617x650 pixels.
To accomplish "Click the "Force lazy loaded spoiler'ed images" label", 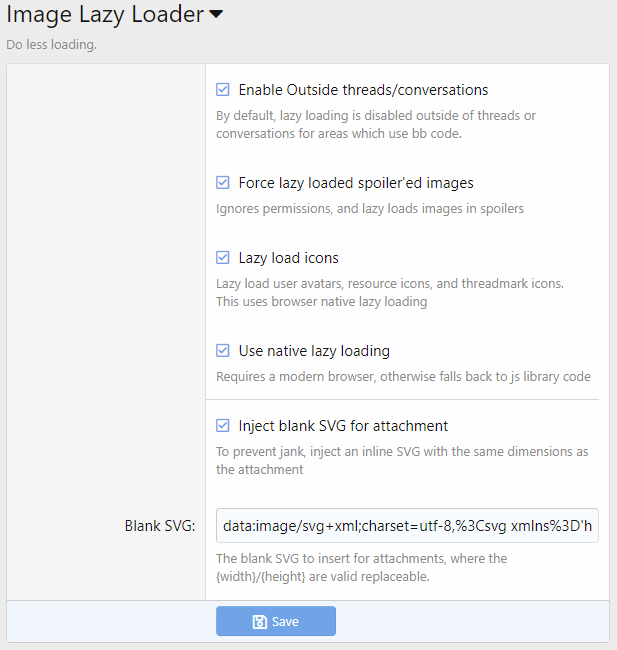I will click(356, 183).
